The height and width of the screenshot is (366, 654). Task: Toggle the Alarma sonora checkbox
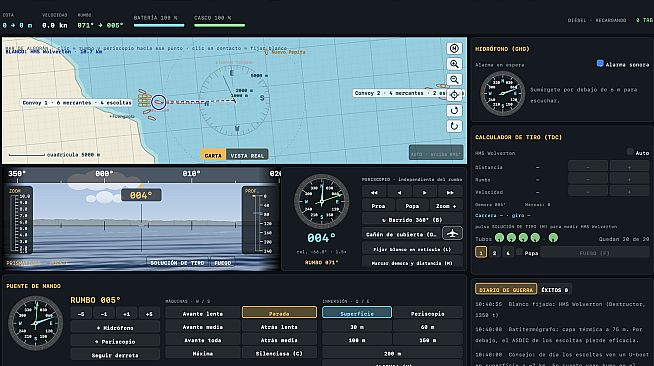(x=600, y=64)
